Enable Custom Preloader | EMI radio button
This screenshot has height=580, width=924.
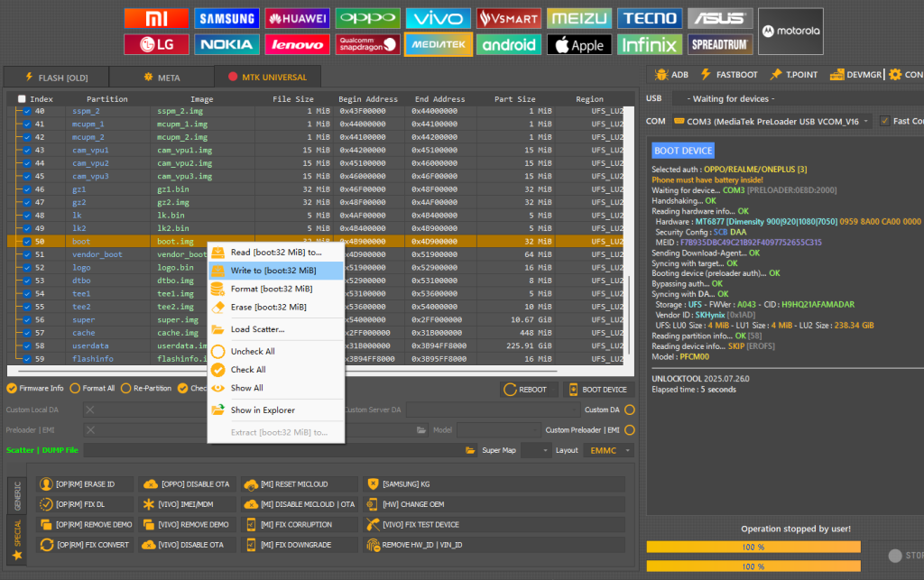[x=629, y=430]
